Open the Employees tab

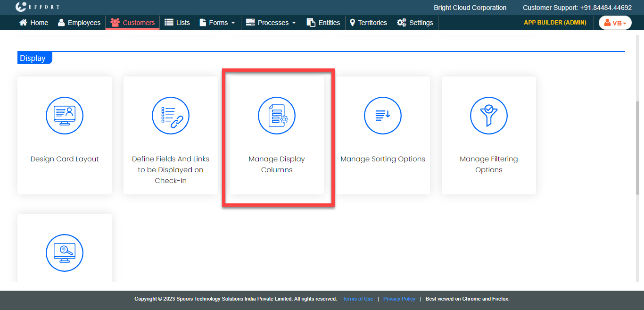point(79,23)
